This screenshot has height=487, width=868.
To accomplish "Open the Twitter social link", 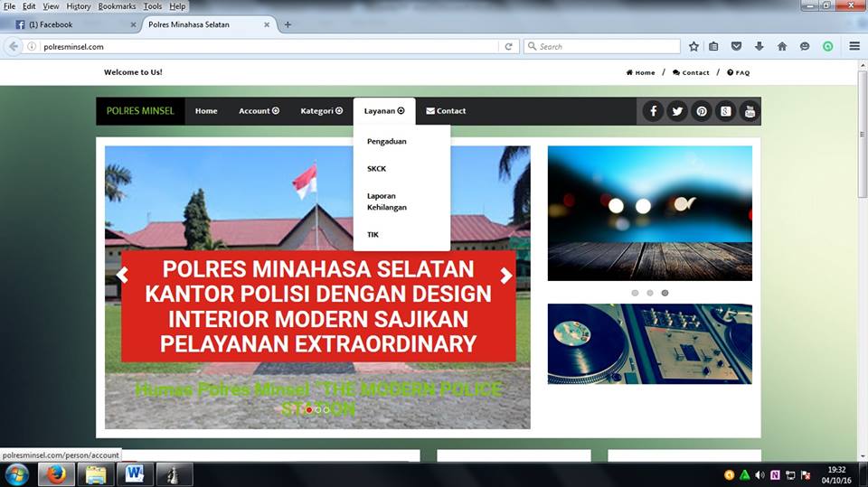I will 677,111.
